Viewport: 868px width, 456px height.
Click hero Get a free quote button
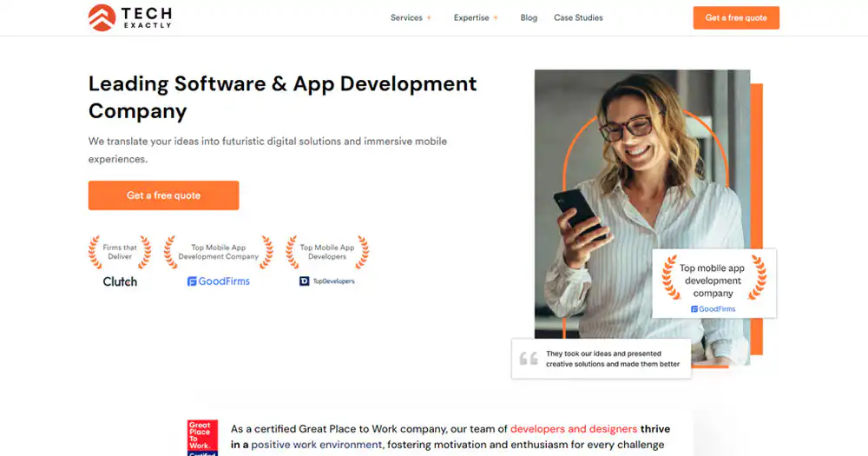click(163, 195)
